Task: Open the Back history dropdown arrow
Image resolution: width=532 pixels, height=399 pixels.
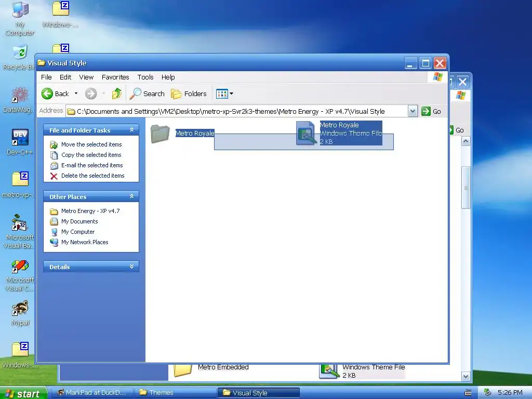Action: point(76,94)
